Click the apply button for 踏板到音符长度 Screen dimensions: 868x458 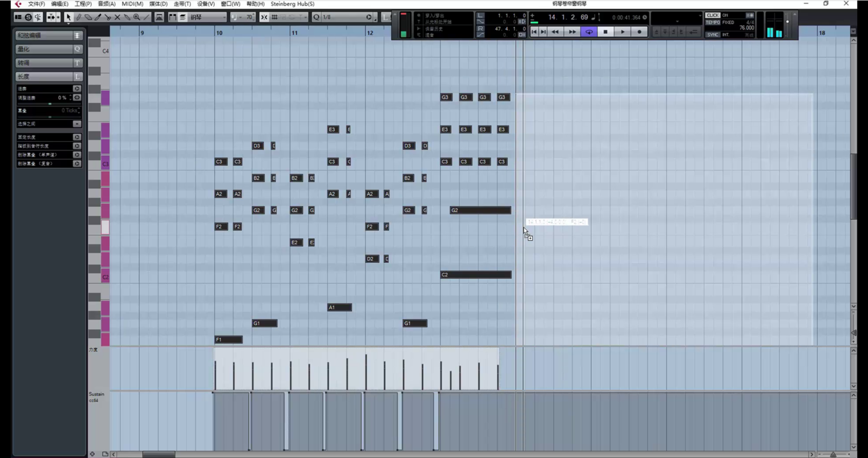click(77, 146)
